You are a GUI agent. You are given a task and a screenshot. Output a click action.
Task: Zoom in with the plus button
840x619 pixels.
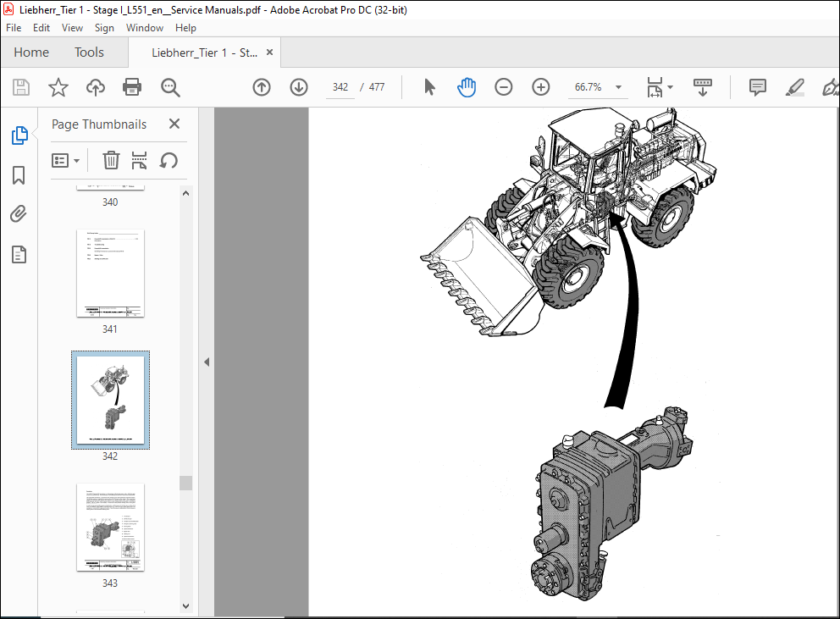point(541,87)
